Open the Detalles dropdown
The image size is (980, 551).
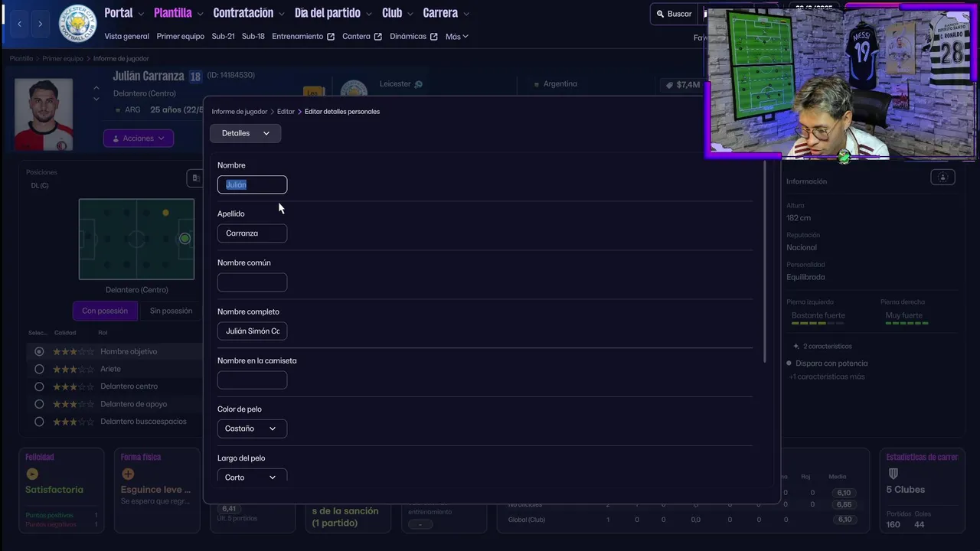click(x=245, y=133)
